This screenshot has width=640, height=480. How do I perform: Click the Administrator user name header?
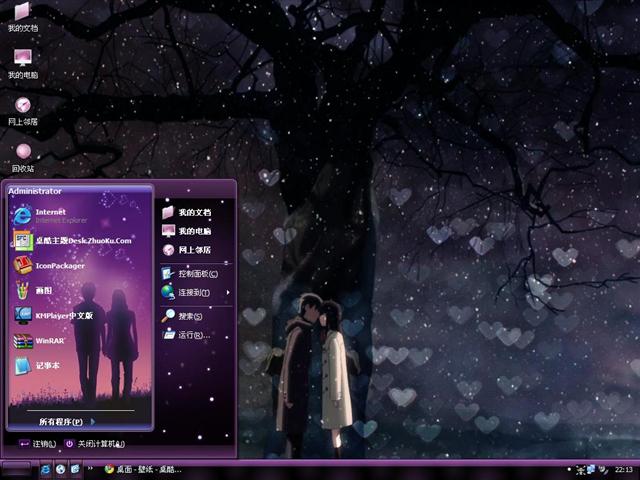pos(35,191)
